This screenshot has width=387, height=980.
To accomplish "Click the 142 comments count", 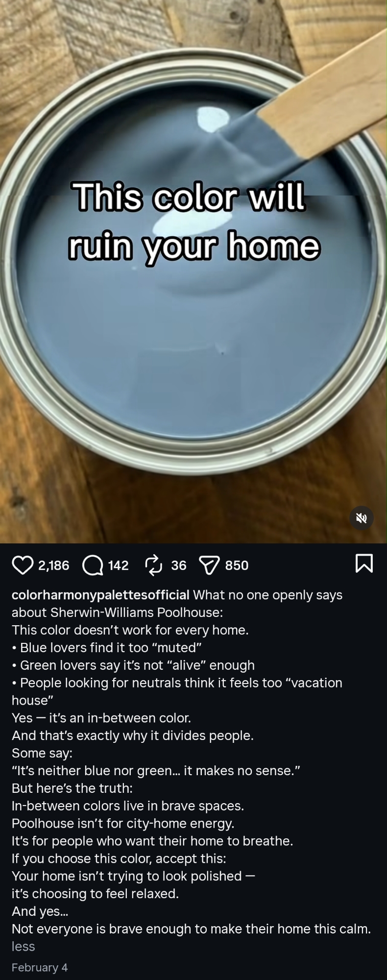I will [x=118, y=565].
